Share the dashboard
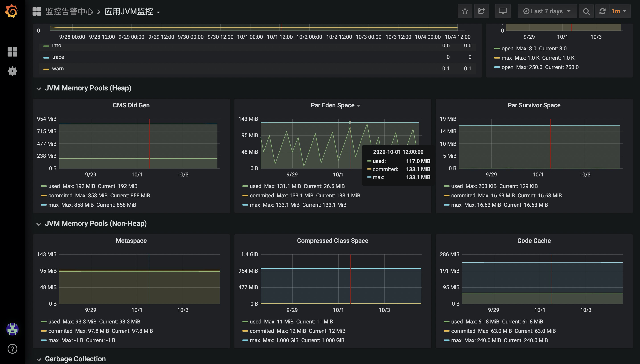 point(481,11)
